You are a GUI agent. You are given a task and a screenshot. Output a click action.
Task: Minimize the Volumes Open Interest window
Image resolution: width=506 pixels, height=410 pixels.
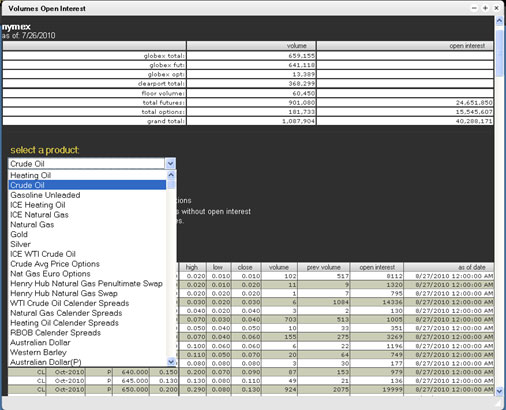(474, 8)
